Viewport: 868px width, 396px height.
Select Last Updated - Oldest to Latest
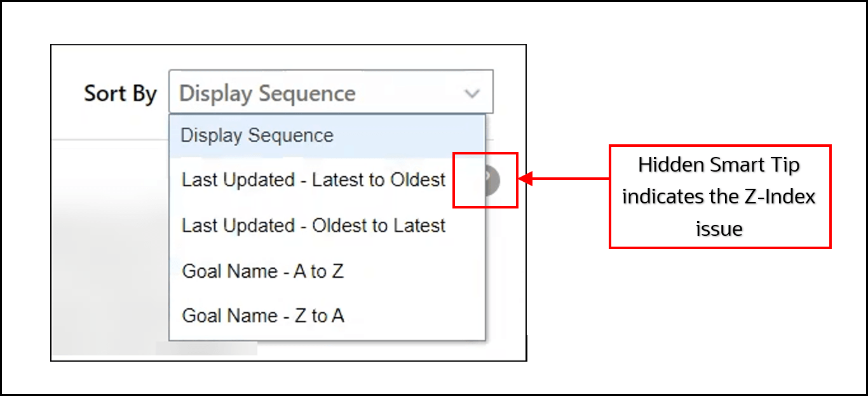313,225
